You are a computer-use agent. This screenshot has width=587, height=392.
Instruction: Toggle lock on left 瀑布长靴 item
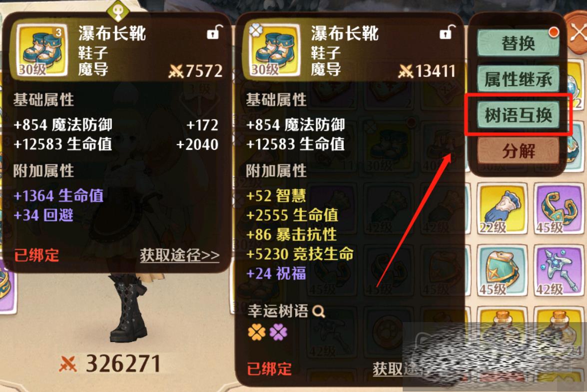coord(214,32)
